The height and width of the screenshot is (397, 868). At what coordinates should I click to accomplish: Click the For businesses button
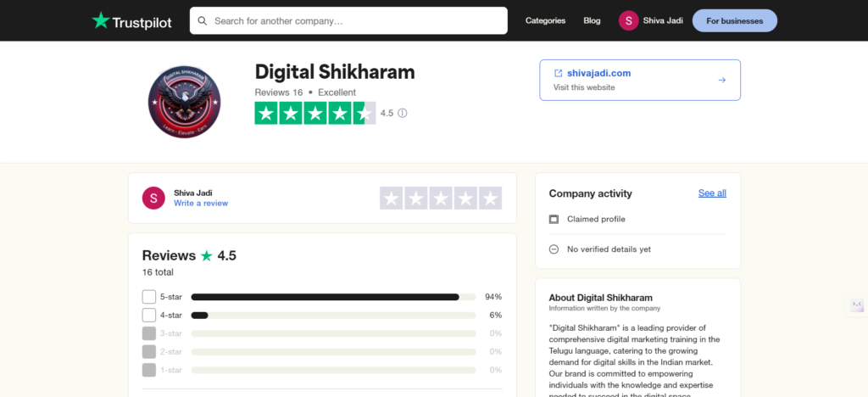pyautogui.click(x=734, y=21)
